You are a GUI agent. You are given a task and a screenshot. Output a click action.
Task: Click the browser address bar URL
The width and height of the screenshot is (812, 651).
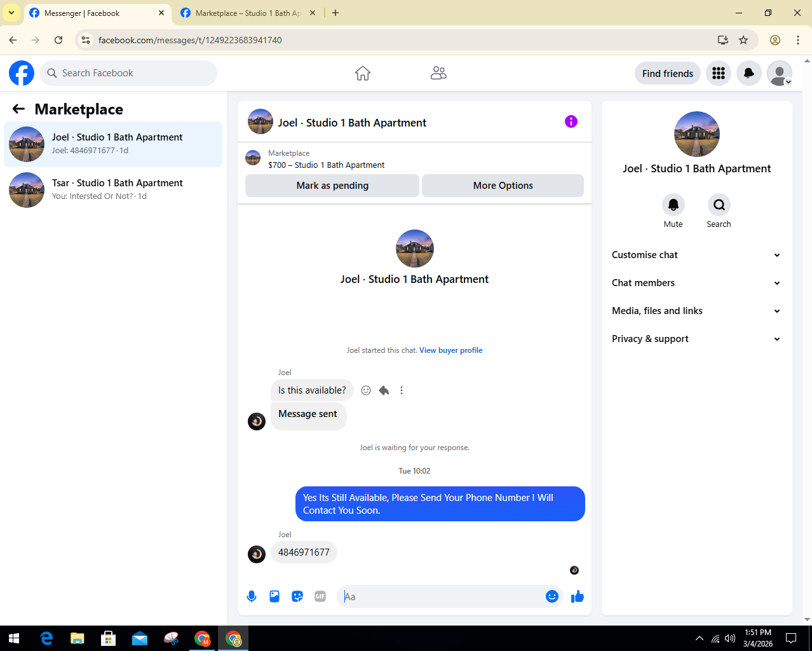click(x=190, y=40)
